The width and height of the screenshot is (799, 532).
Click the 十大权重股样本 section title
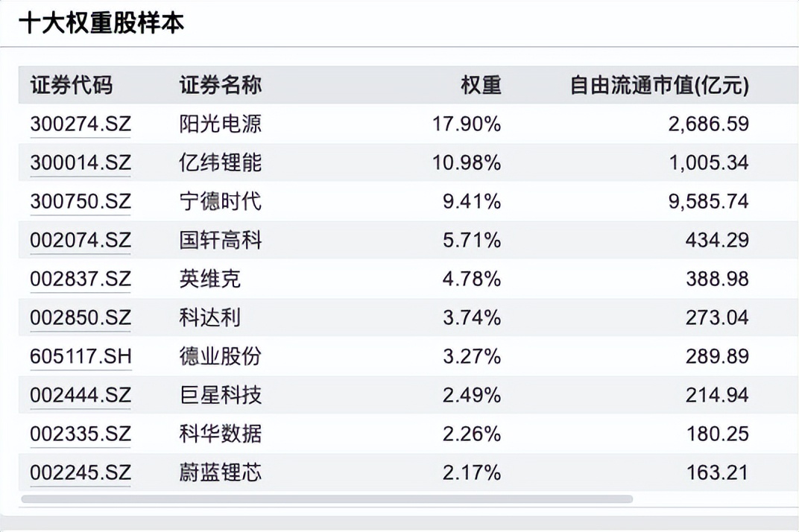pos(101,23)
